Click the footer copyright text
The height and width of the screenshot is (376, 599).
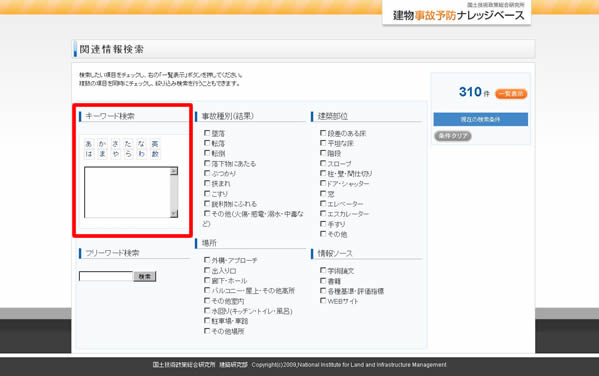click(x=299, y=365)
